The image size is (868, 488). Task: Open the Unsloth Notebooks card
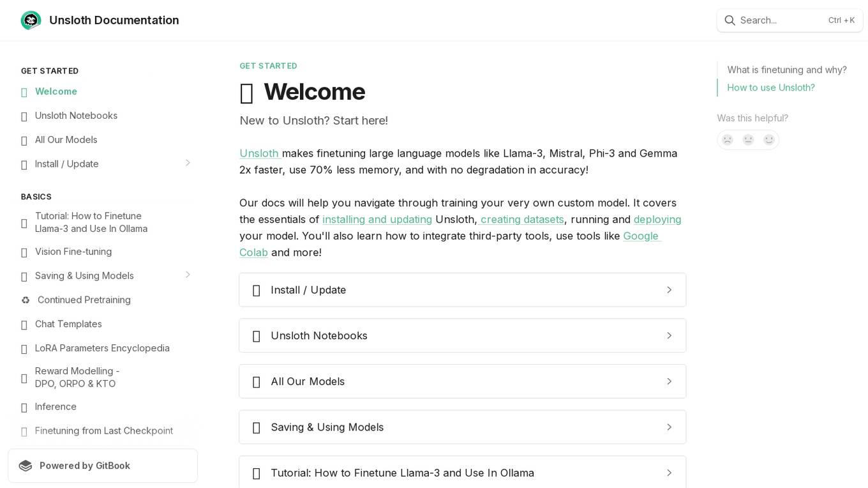coord(463,335)
